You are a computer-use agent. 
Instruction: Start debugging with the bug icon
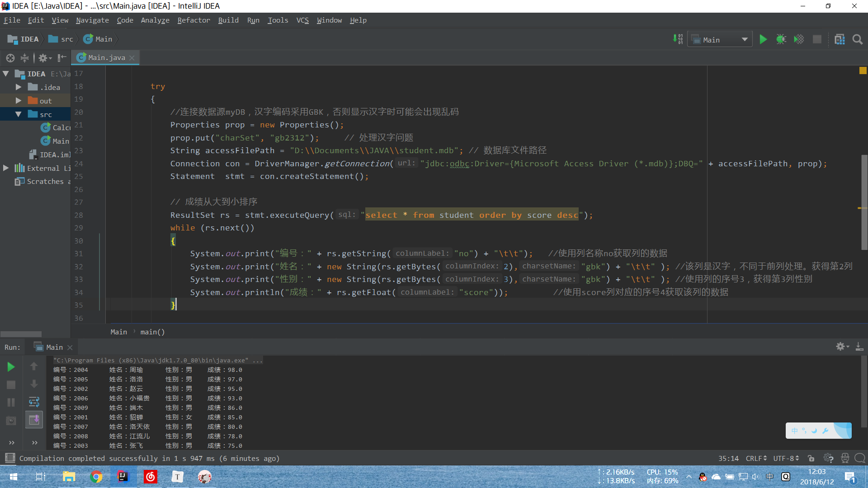(781, 39)
